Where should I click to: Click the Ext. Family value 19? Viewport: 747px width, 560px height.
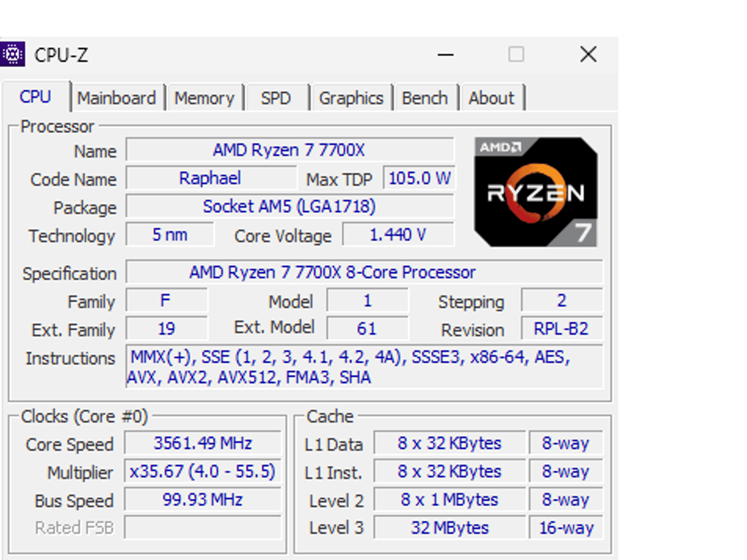(x=166, y=328)
